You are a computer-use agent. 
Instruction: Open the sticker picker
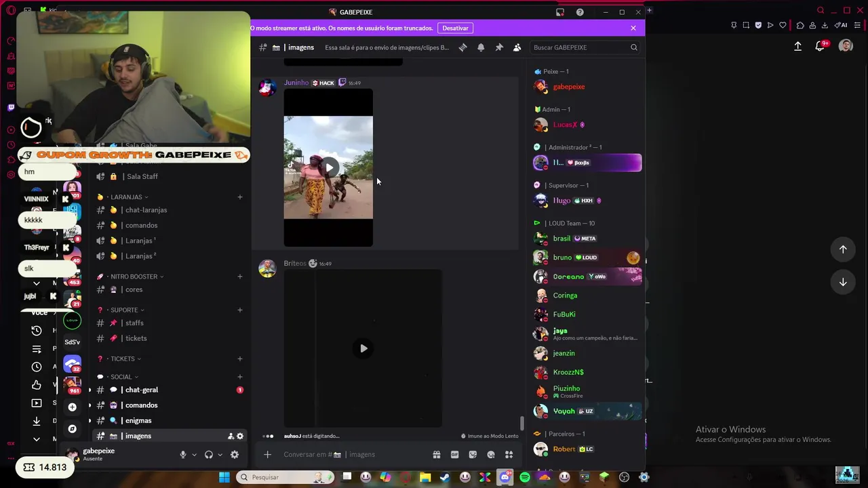(473, 455)
